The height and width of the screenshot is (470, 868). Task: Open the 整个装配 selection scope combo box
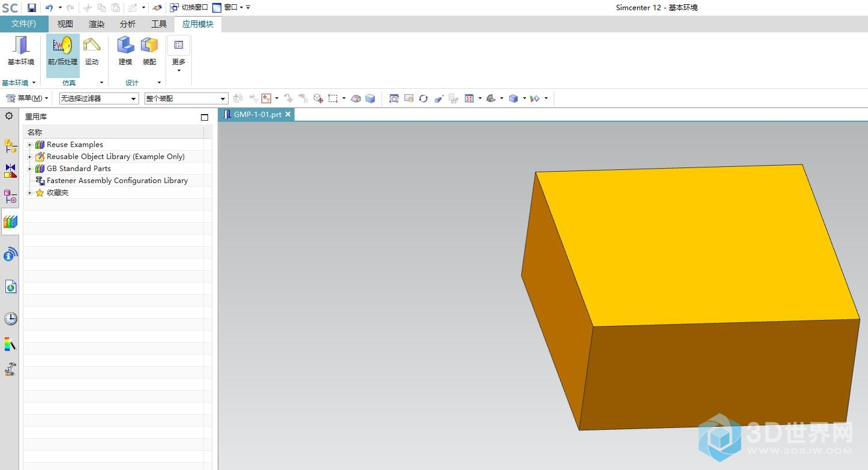point(186,98)
